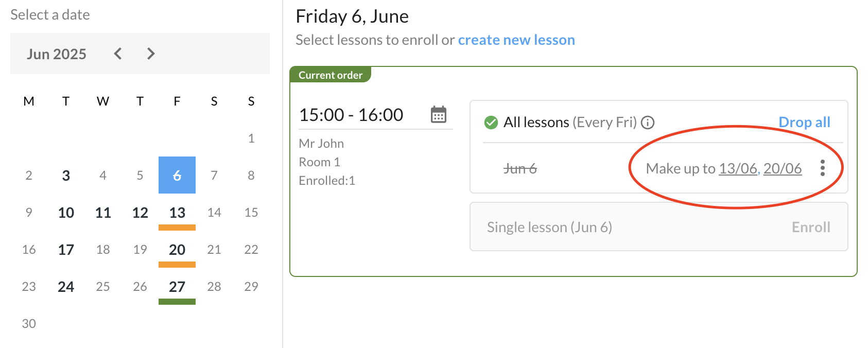
Task: Choose June 24 in the calendar
Action: (x=66, y=287)
